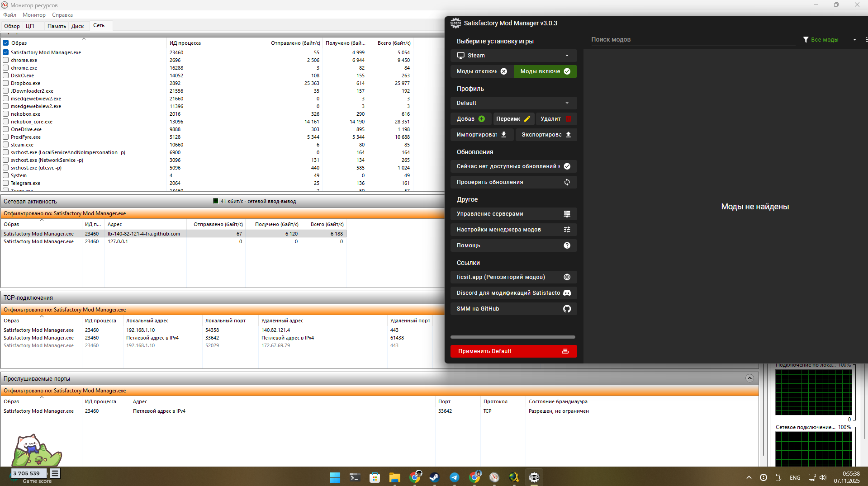Screen dimensions: 868x486
Task: Click the download icon on Импортировать
Action: 503,135
